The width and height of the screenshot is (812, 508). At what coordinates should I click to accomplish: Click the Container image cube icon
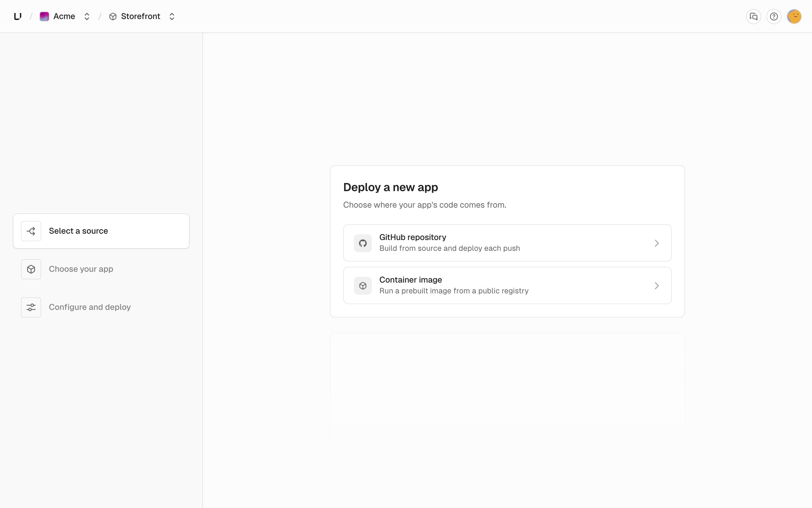[363, 285]
